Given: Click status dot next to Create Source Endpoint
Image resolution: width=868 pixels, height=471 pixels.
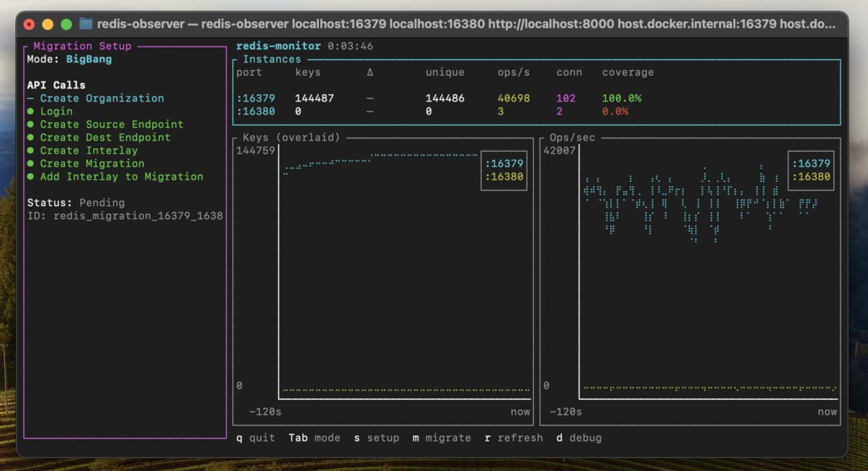Looking at the screenshot, I should pyautogui.click(x=30, y=124).
